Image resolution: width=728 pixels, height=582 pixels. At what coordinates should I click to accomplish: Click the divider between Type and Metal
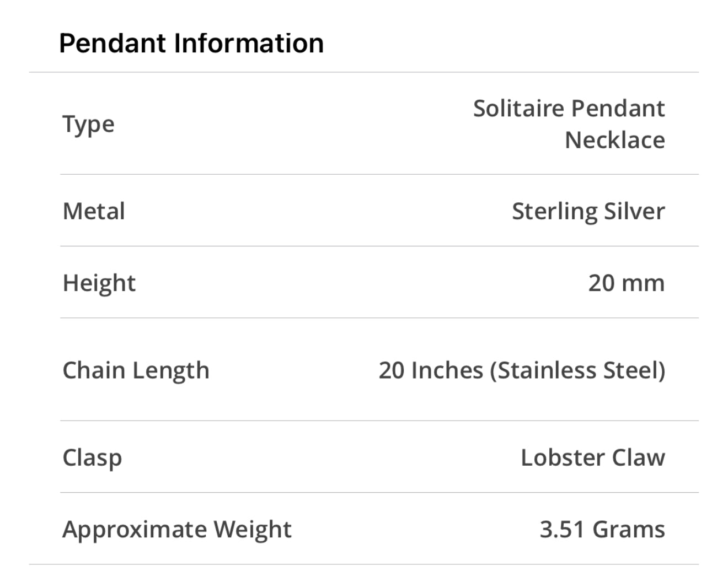point(379,174)
